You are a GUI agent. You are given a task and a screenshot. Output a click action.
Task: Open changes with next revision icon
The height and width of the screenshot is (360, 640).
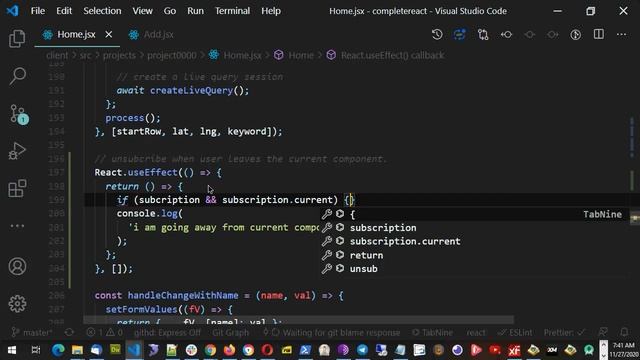553,35
